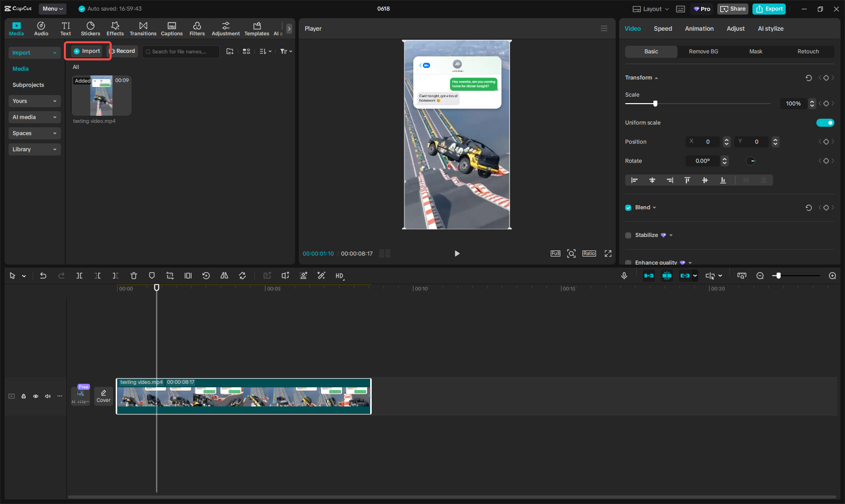
Task: Hide the video track with the eye icon
Action: point(36,396)
